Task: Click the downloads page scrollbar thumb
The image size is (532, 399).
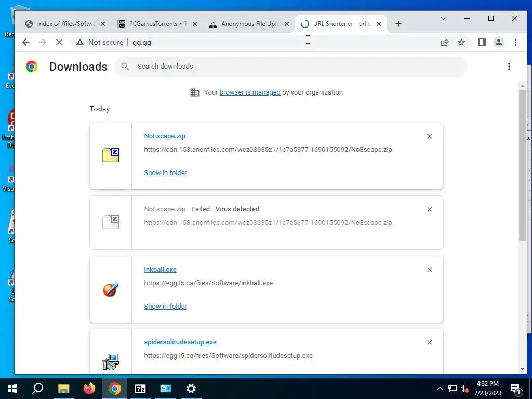Action: pyautogui.click(x=523, y=165)
